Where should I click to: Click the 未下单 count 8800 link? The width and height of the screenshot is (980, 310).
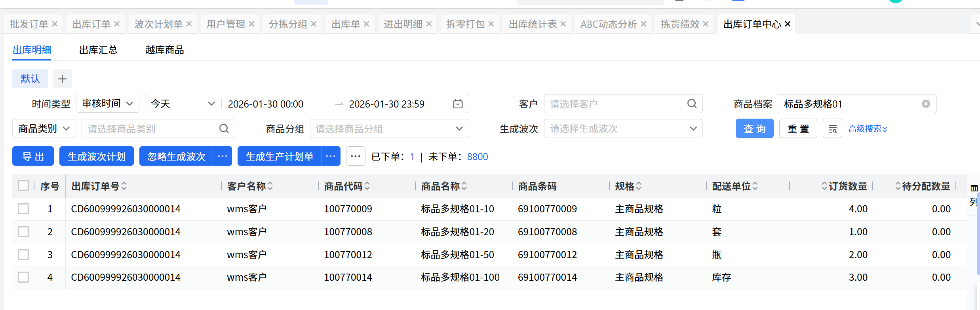tap(478, 157)
